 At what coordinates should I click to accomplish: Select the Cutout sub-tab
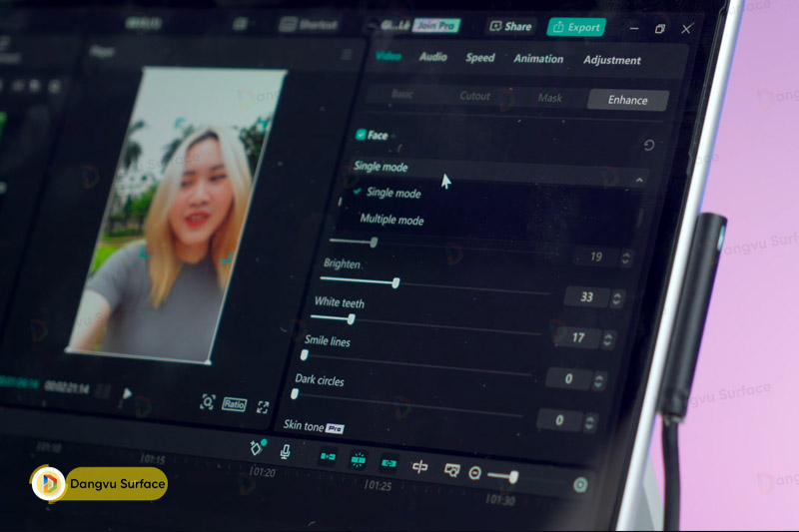click(475, 96)
